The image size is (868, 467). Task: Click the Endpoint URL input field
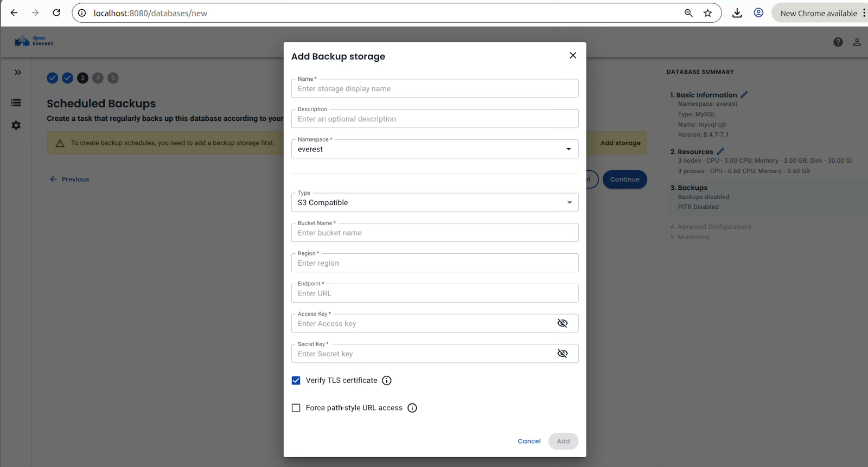click(434, 293)
